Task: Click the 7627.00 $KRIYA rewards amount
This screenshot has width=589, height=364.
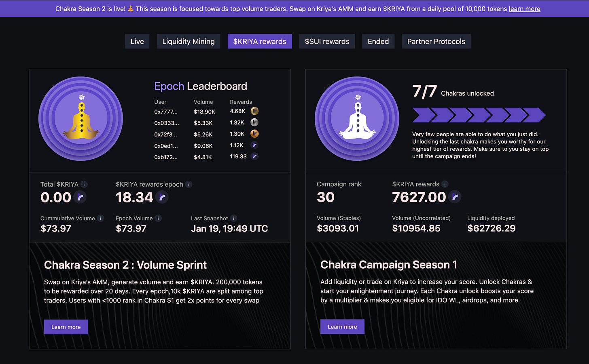Action: (x=419, y=197)
